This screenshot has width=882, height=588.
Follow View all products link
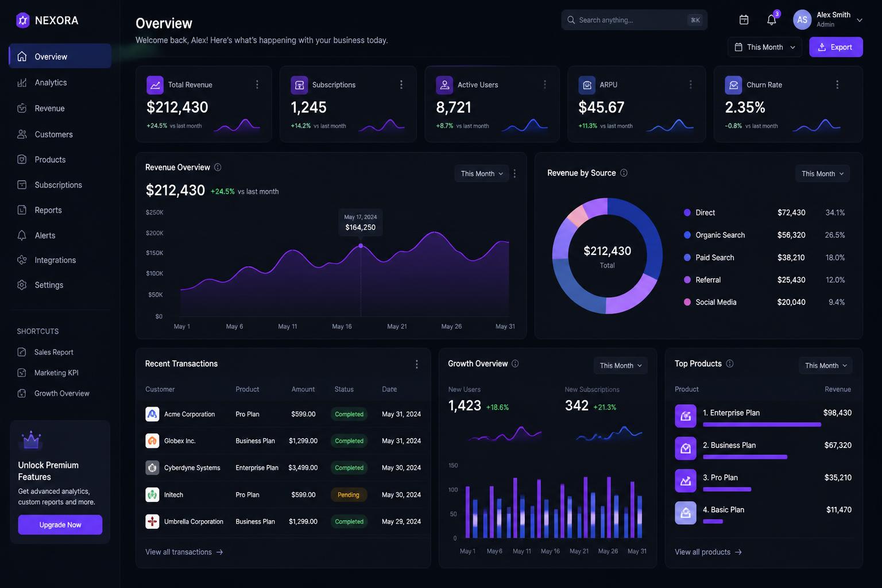[709, 552]
